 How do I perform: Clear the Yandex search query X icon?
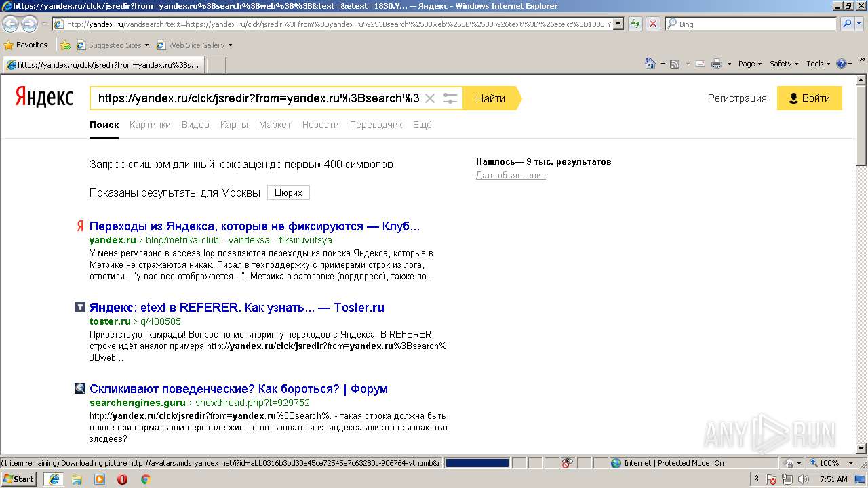(430, 98)
